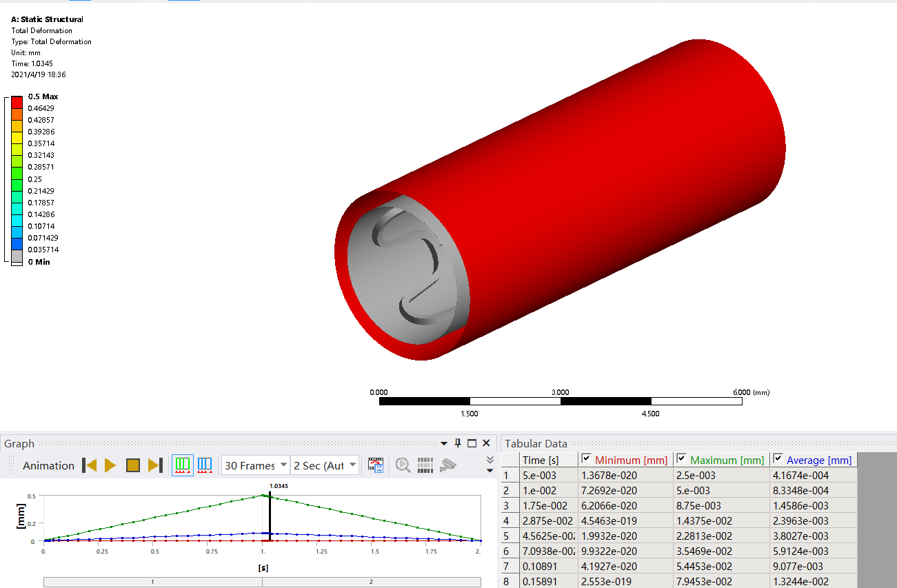Click the scale ruler bar in viewport
Image resolution: width=897 pixels, height=588 pixels.
[x=561, y=401]
